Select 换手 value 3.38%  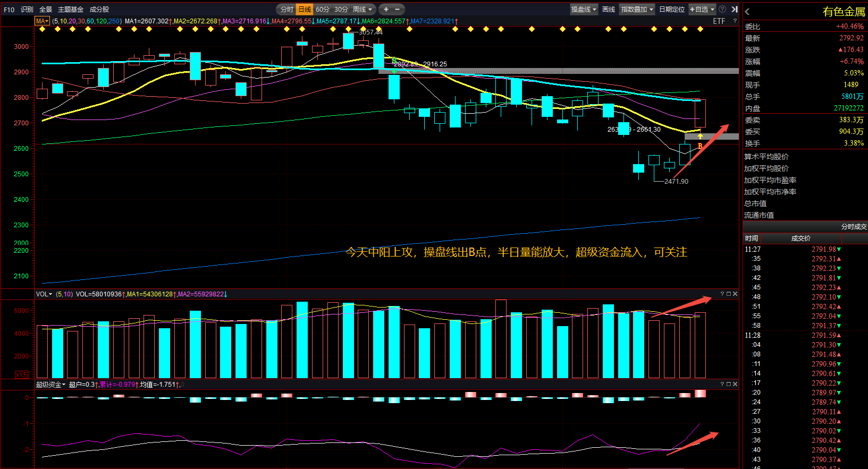click(854, 143)
